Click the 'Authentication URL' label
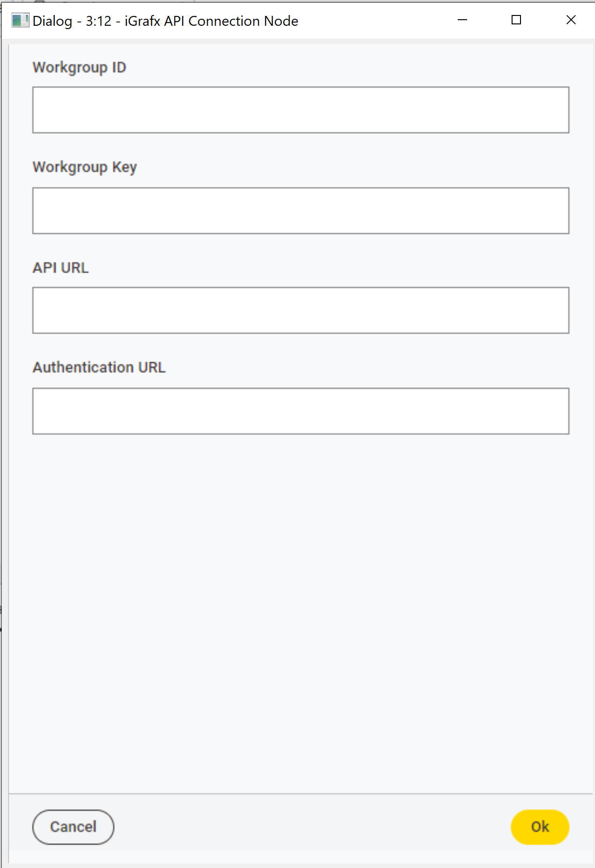 click(99, 367)
